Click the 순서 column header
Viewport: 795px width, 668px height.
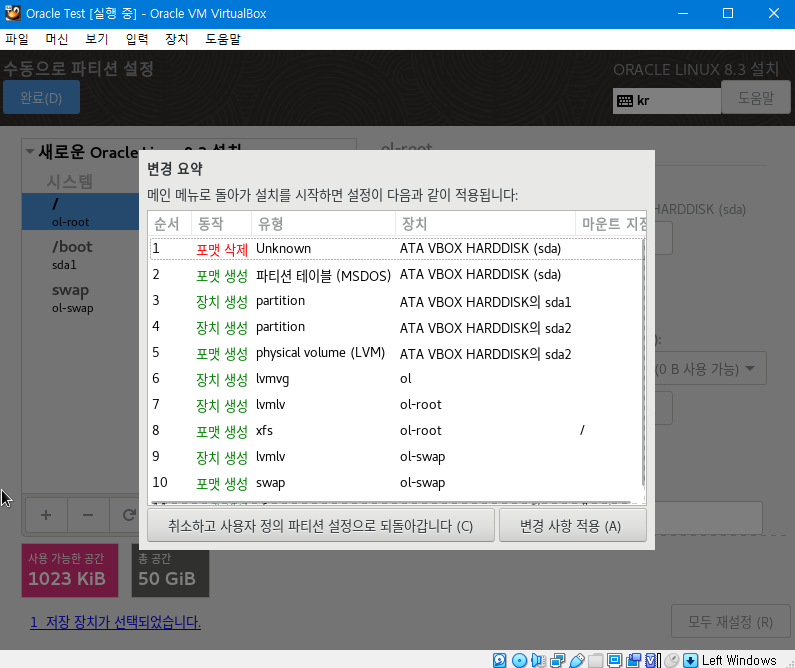[x=170, y=224]
